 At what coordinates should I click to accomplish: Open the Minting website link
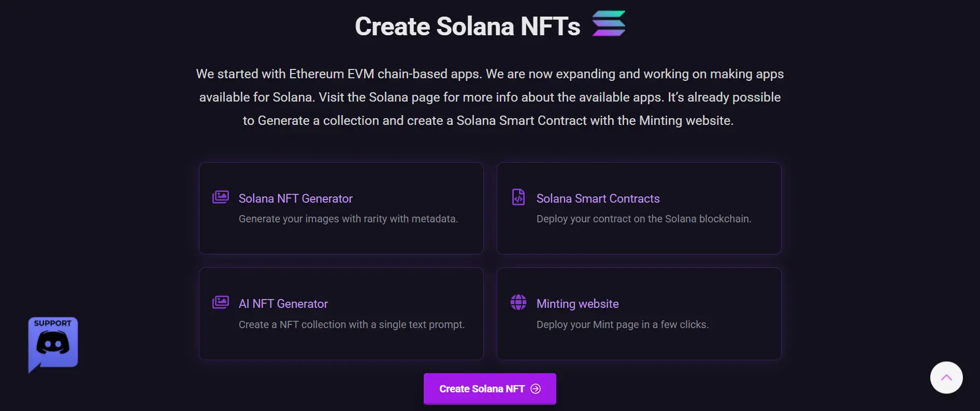[578, 304]
